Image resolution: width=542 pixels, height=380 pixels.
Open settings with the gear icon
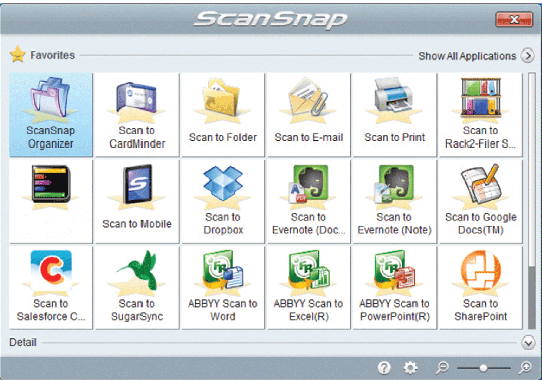point(410,368)
